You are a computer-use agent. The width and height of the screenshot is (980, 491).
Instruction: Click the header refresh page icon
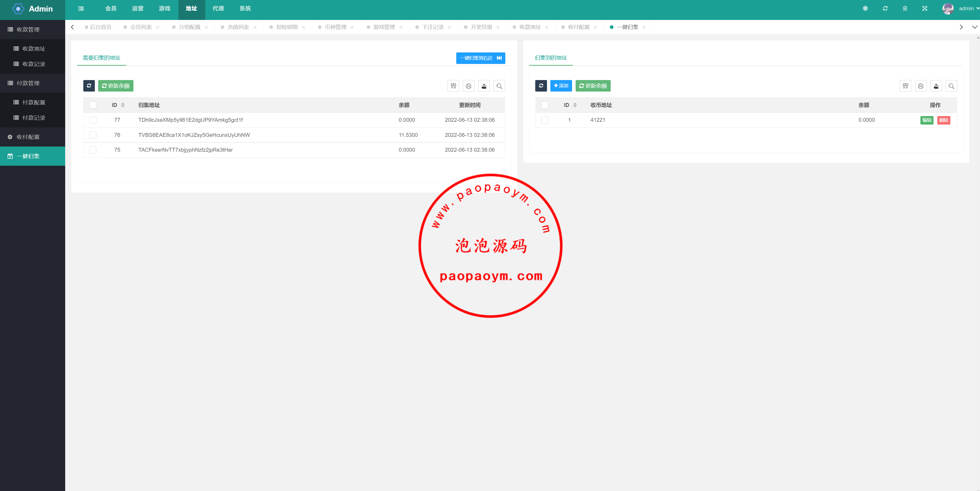click(885, 8)
